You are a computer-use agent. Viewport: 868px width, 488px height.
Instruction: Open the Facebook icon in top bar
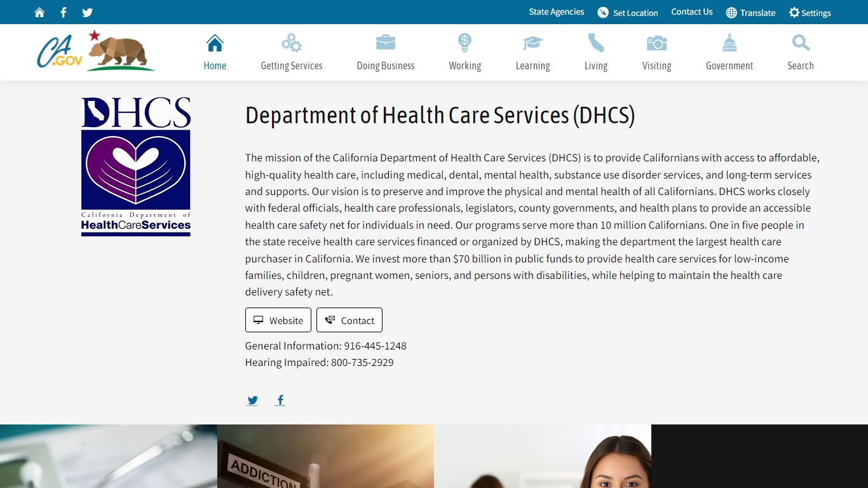(64, 13)
